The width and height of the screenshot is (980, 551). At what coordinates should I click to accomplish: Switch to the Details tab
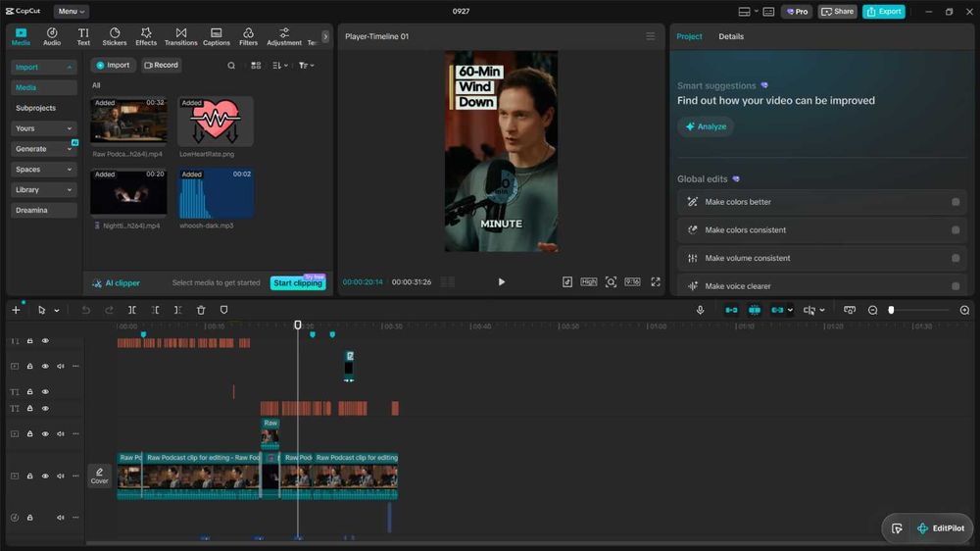[x=731, y=36]
